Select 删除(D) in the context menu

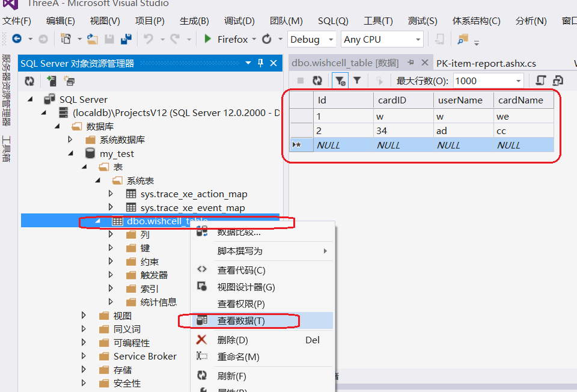(x=232, y=340)
